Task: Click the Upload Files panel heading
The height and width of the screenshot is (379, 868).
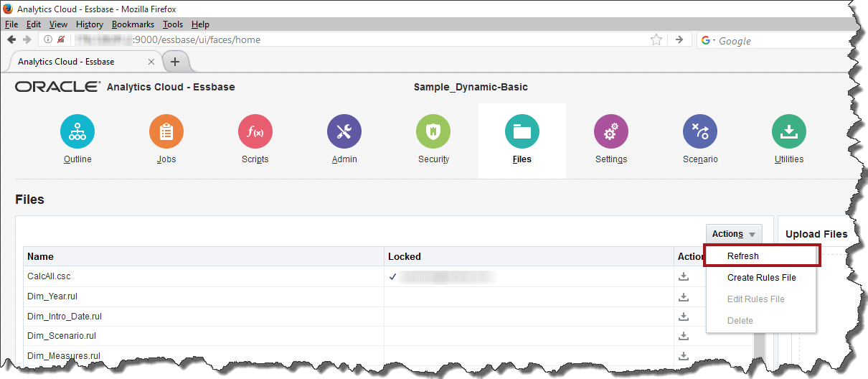Action: click(x=816, y=234)
